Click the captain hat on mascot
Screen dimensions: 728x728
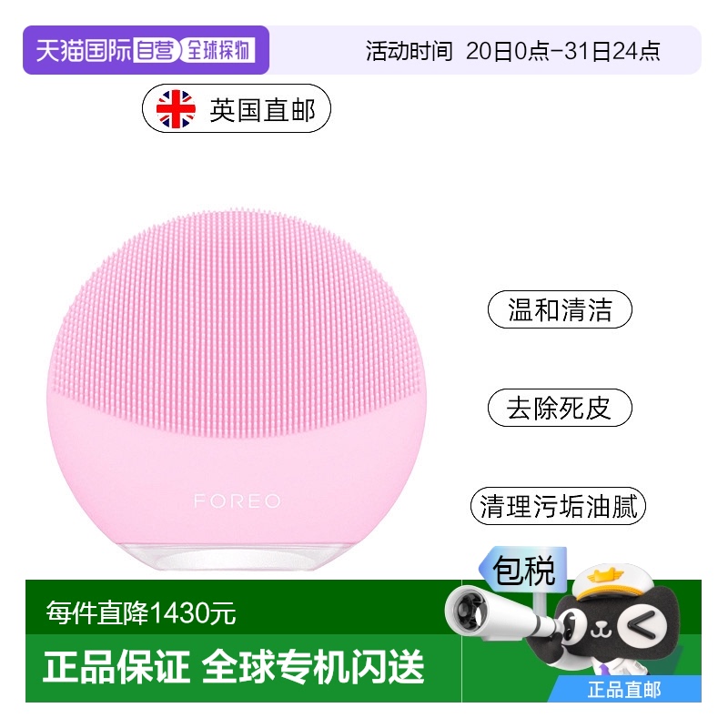pos(609,582)
